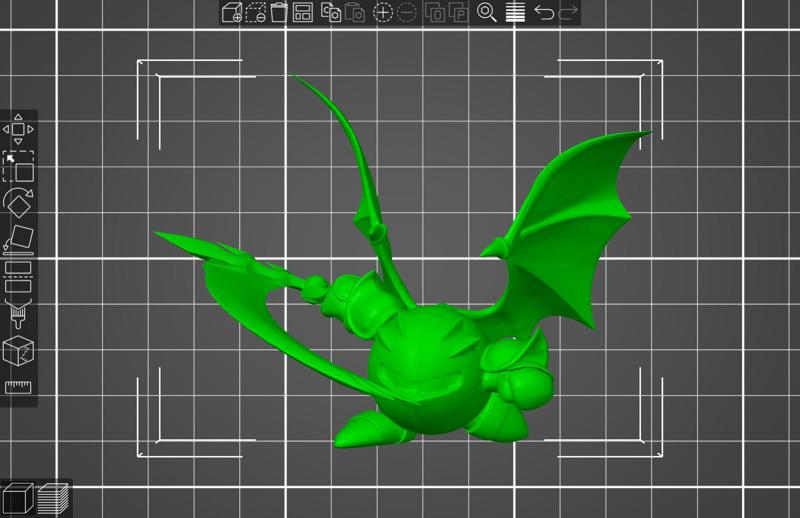Switch to solid 3D cube view

(17, 499)
